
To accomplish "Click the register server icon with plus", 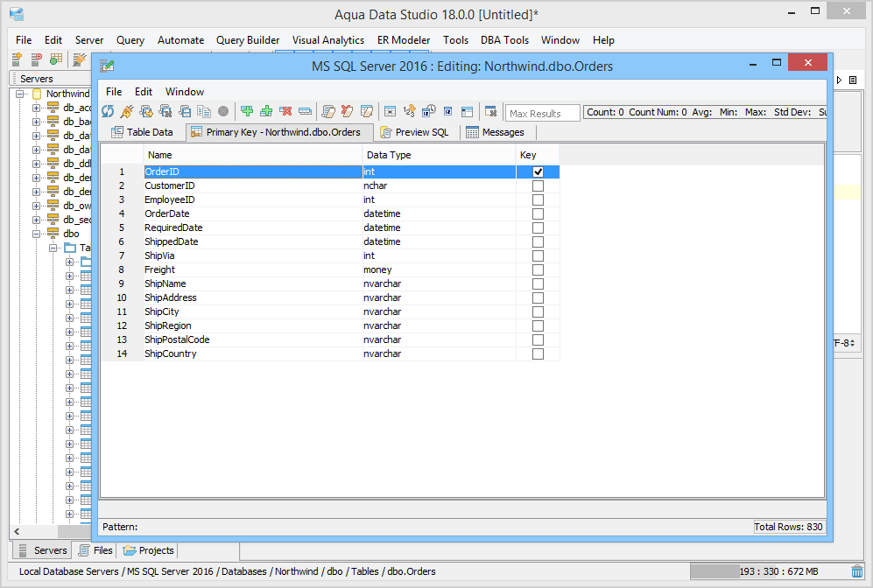I will click(18, 59).
